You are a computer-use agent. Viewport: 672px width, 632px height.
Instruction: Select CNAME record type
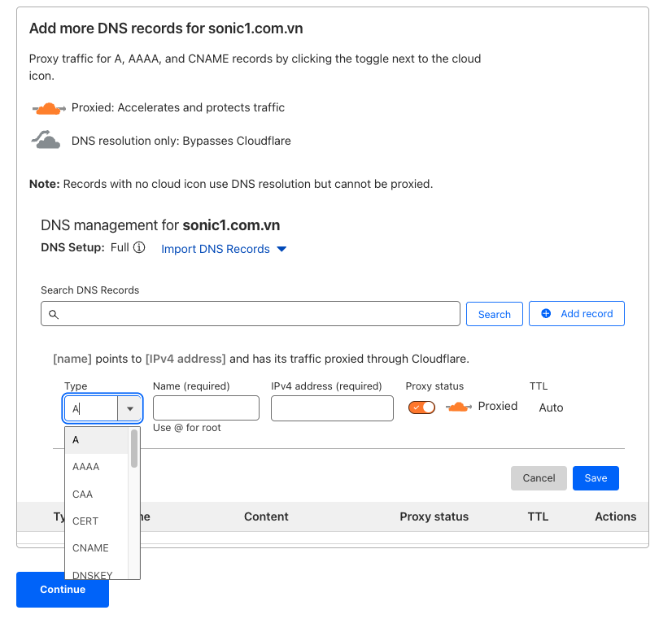97,548
